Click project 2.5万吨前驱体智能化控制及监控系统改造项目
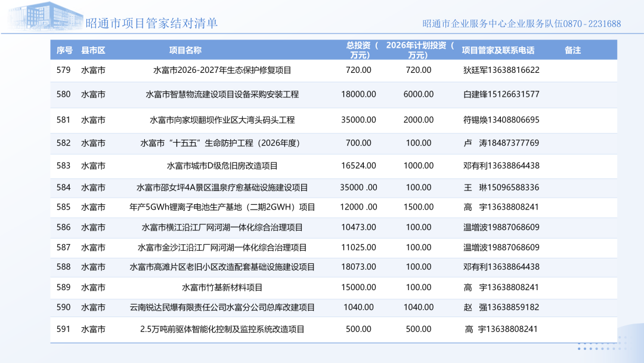Screen dimensions: 644x363 click(222, 330)
